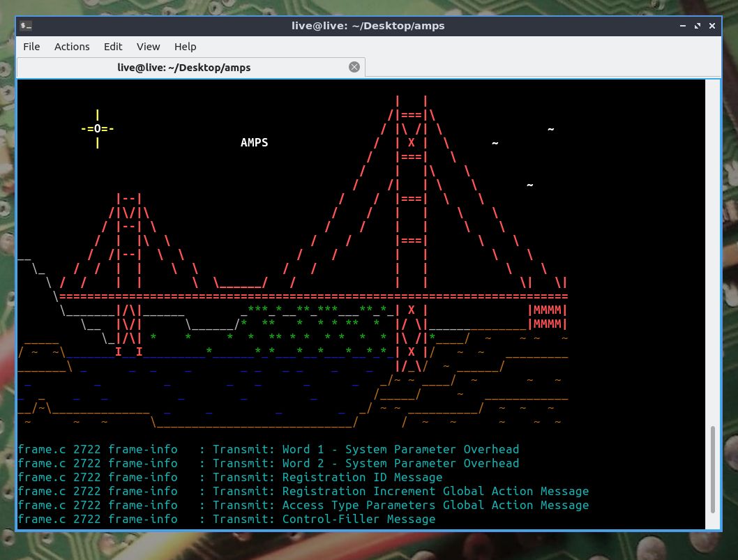
Task: Click the Registration Increment Global Action Message line
Action: coord(303,491)
